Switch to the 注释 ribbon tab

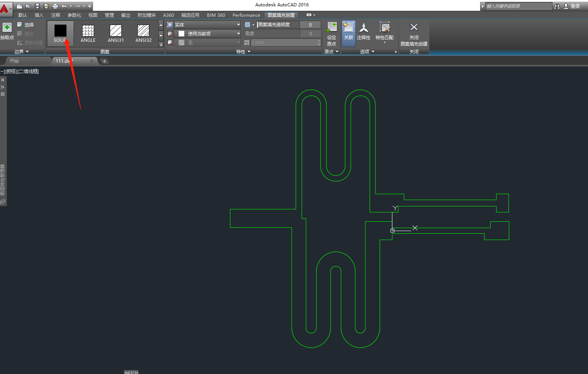(56, 15)
